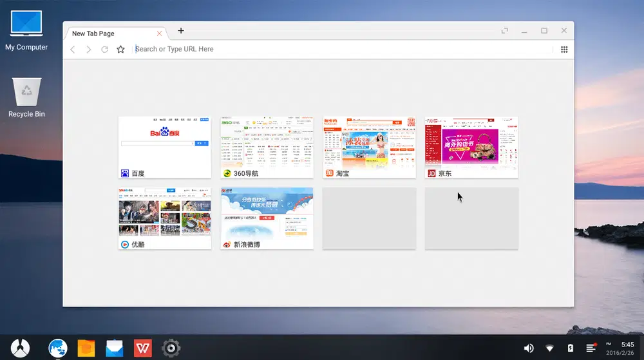Click the 淘宝 orange favicon
Viewport: 644px width, 360px height.
(x=329, y=174)
